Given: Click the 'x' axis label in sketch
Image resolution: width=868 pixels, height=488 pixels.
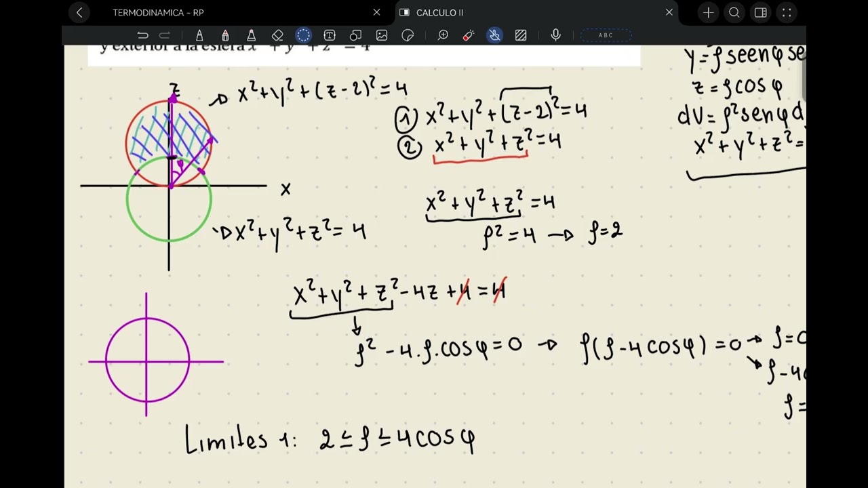Looking at the screenshot, I should pyautogui.click(x=285, y=190).
